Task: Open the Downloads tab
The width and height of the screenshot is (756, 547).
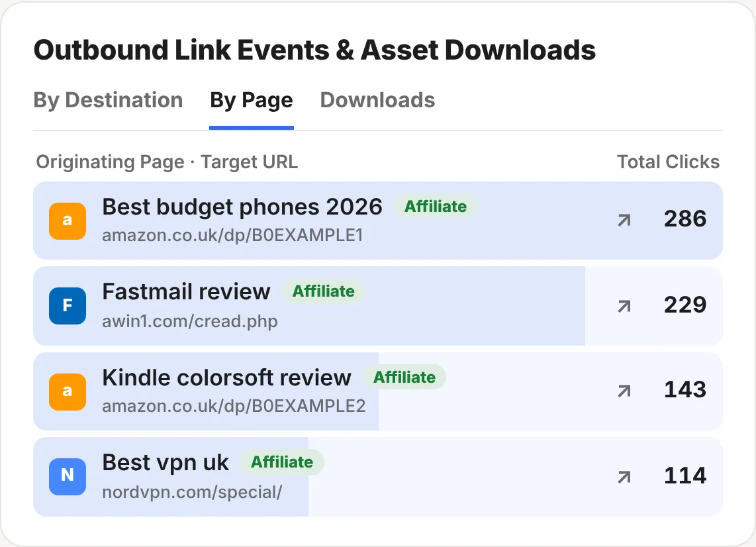Action: tap(377, 101)
